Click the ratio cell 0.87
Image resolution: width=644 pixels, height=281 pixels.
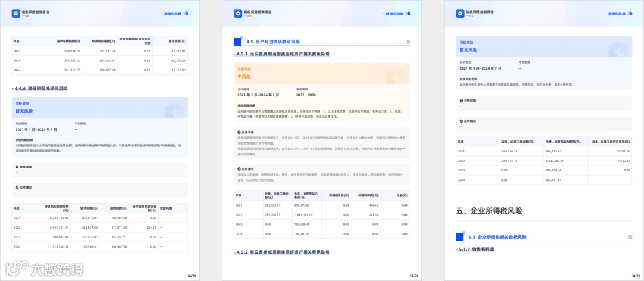click(147, 70)
